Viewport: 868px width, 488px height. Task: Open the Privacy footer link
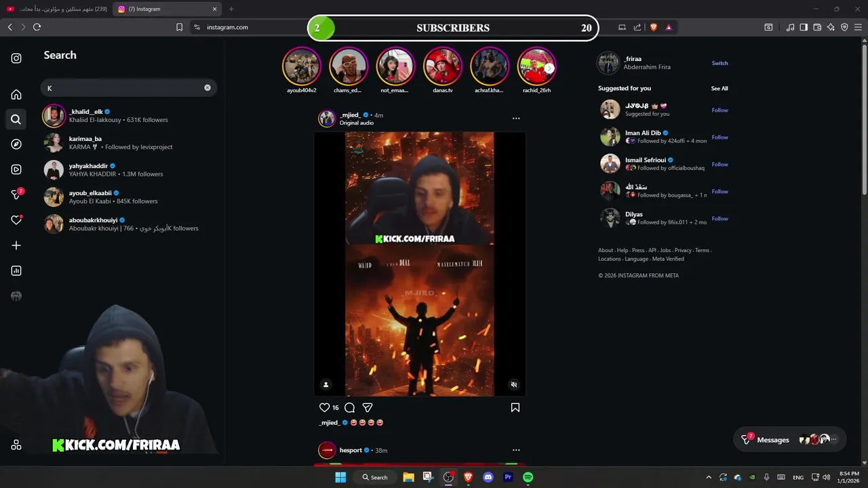pyautogui.click(x=683, y=250)
